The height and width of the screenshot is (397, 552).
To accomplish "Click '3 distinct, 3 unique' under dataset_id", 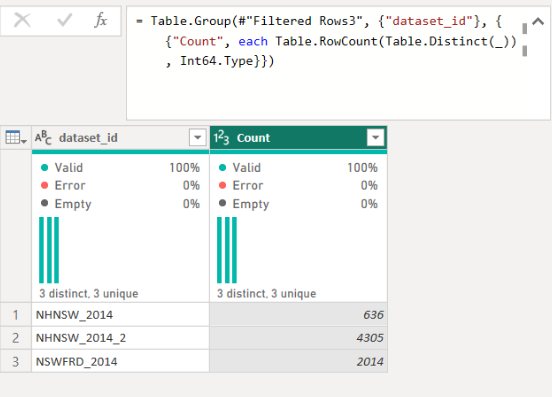I will pyautogui.click(x=89, y=294).
